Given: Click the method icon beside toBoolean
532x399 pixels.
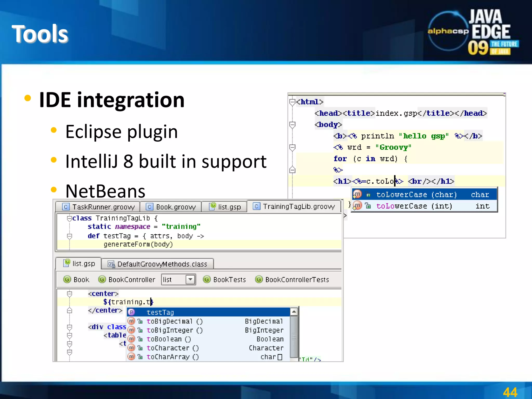Looking at the screenshot, I should point(132,339).
